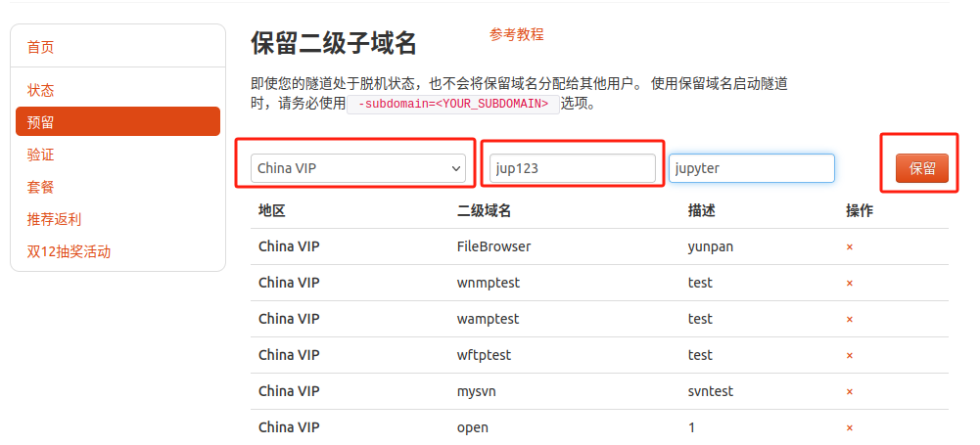Viewport: 980px width, 445px height.
Task: Go to 首页 in the sidebar
Action: (x=40, y=47)
